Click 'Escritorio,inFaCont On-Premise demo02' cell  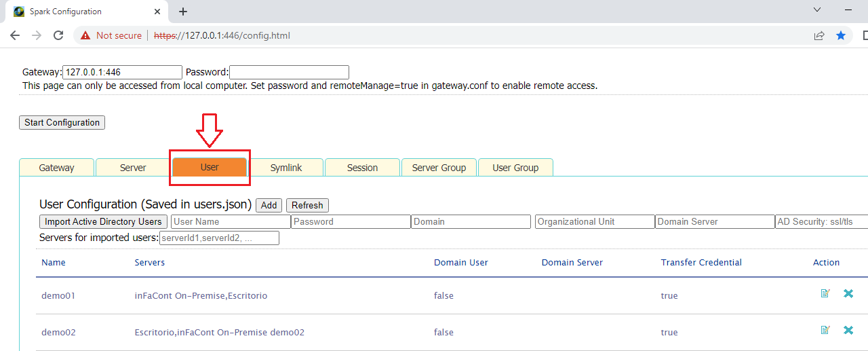[220, 332]
